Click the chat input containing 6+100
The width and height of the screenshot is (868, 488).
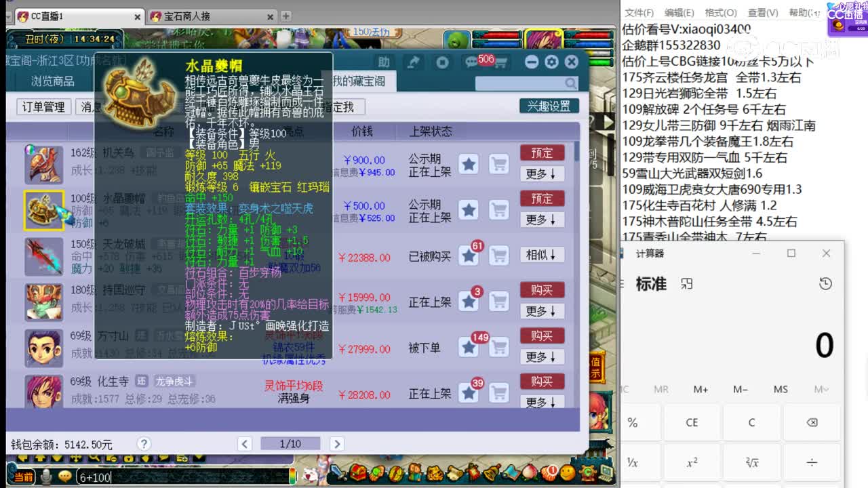click(182, 477)
